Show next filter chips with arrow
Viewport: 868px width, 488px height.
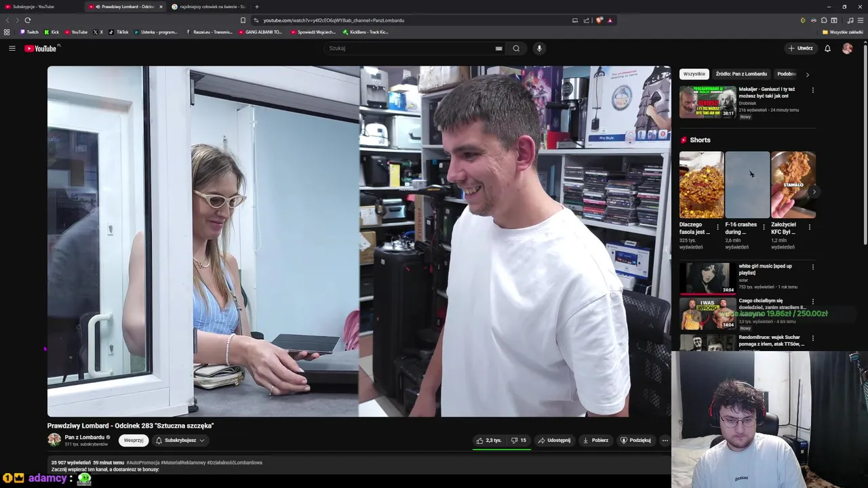click(807, 74)
